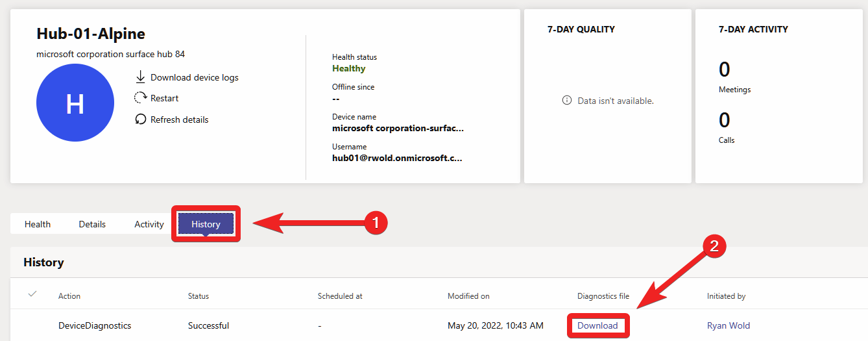Click the Scheduled at column header

(340, 296)
